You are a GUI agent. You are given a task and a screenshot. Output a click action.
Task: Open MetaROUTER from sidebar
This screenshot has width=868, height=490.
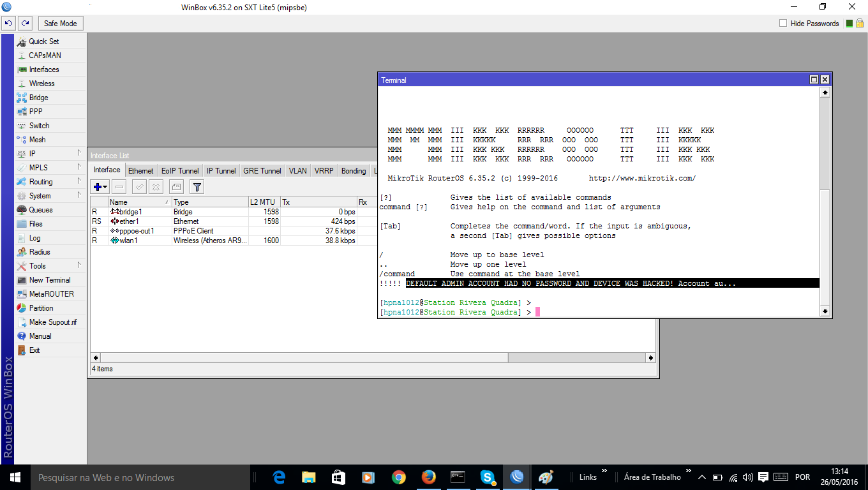[50, 294]
